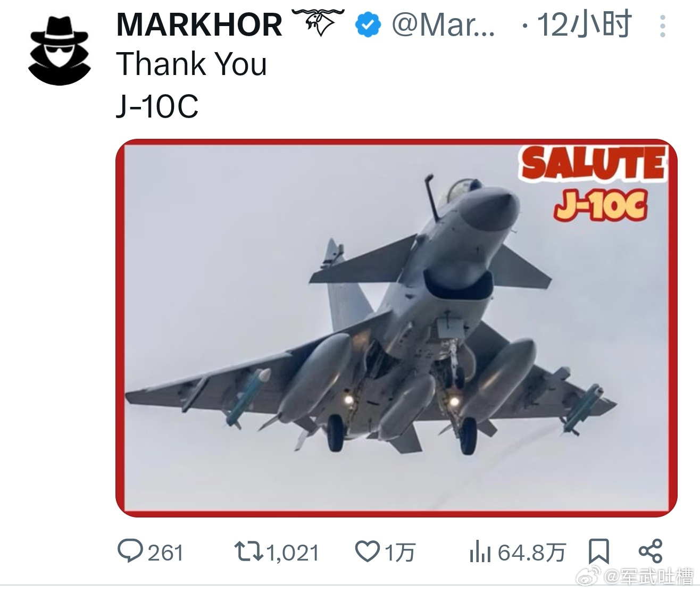This screenshot has height=593, width=700.
Task: Click the 1,021 retweet count
Action: pos(293,553)
